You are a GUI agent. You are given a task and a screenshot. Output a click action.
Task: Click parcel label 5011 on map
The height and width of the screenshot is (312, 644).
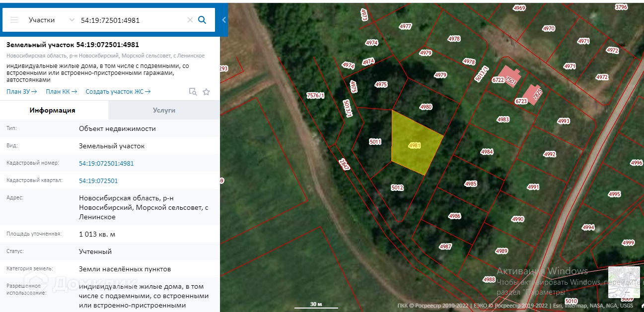[375, 142]
